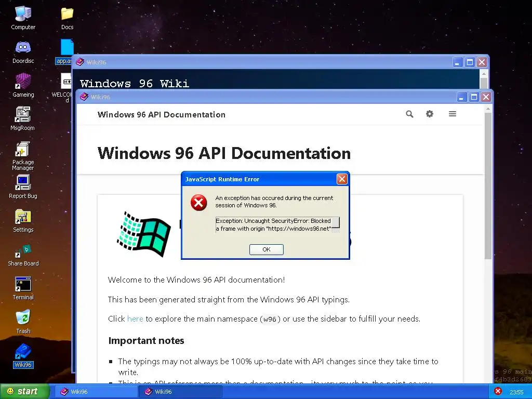Viewport: 532px width, 399px height.
Task: Click OK in the JavaScript Runtime Error dialog
Action: click(x=267, y=249)
